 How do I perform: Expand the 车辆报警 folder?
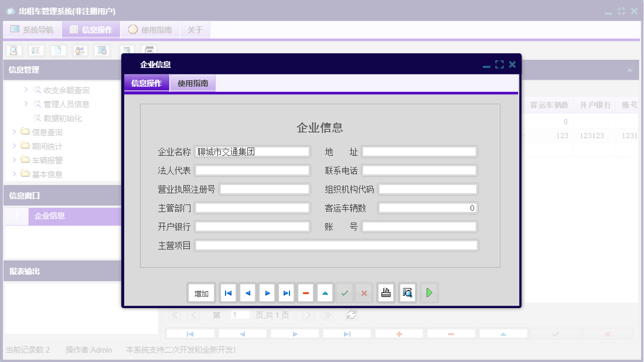[x=15, y=159]
